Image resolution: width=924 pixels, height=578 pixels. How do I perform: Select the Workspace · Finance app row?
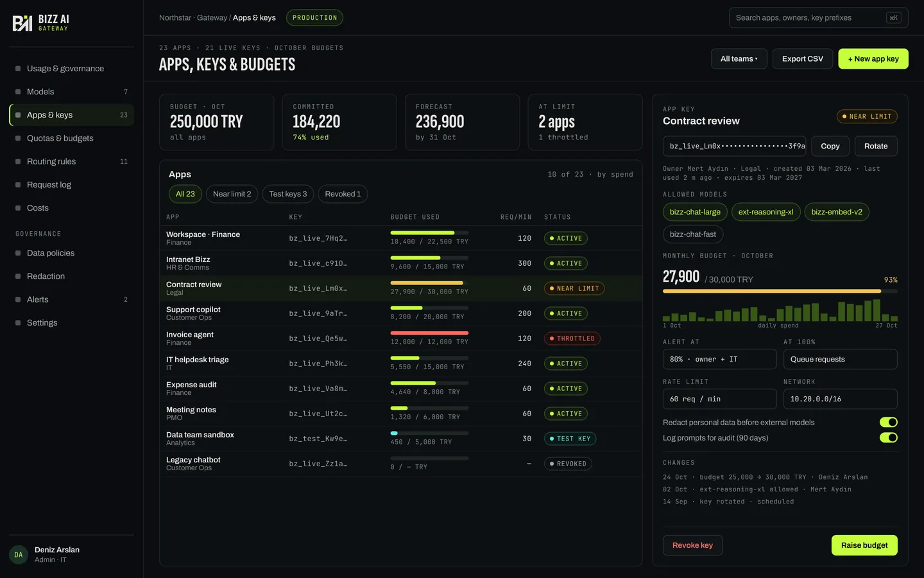pyautogui.click(x=401, y=238)
